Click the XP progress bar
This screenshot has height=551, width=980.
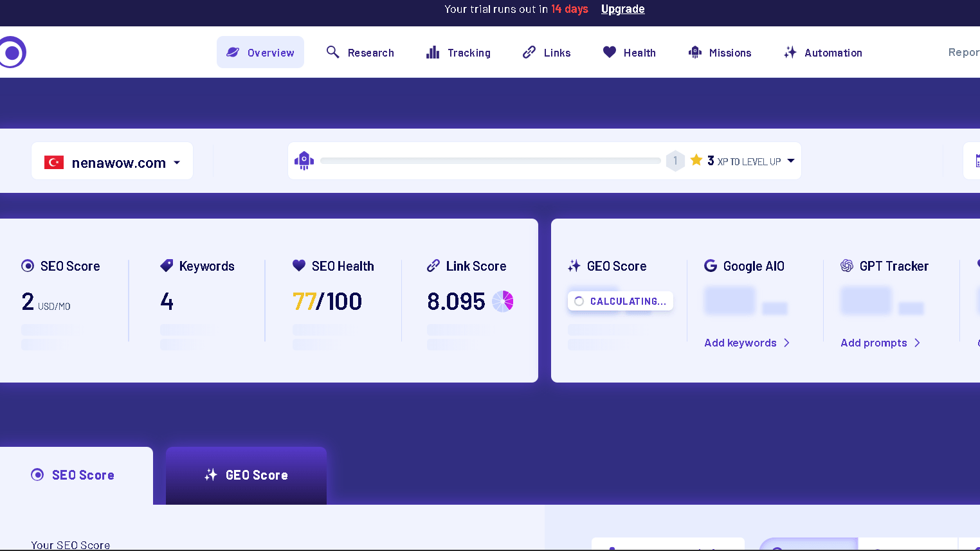point(491,161)
